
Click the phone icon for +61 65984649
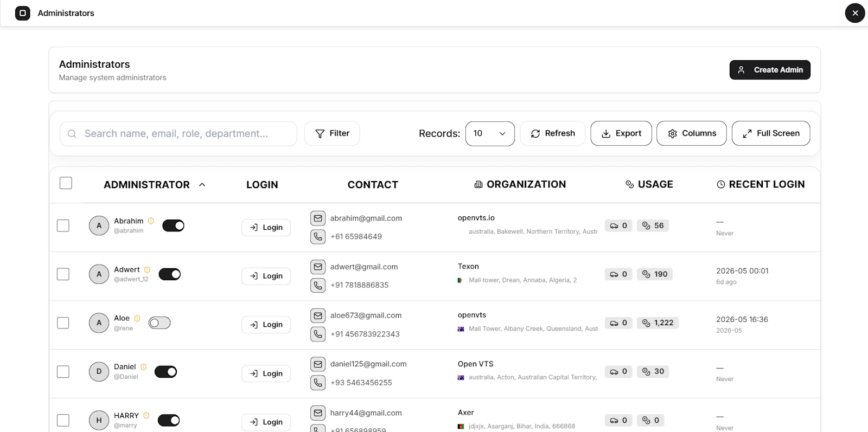tap(318, 237)
